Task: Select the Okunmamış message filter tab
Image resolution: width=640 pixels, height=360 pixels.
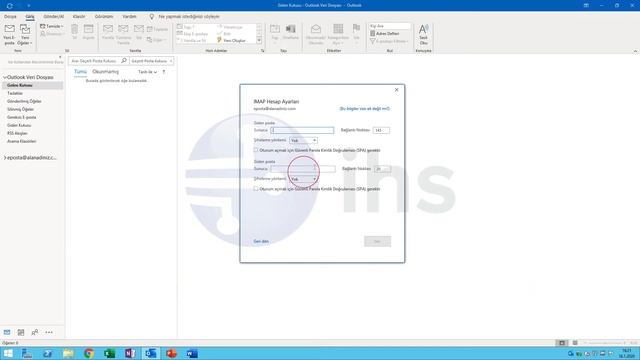Action: coord(105,71)
